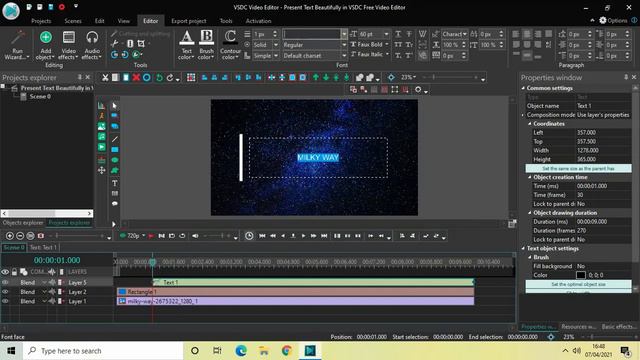The image size is (640, 360).
Task: Open the 720p preview quality dropdown
Action: coord(144,236)
